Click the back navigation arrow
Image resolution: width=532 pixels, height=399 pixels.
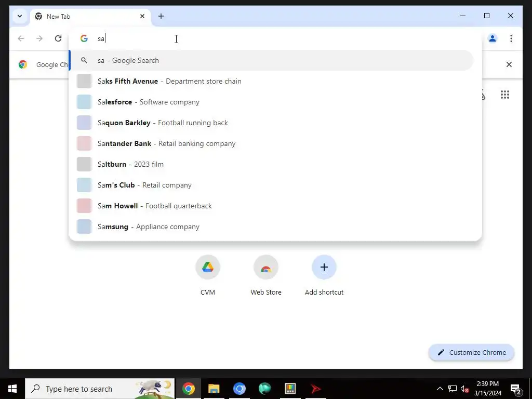point(21,38)
